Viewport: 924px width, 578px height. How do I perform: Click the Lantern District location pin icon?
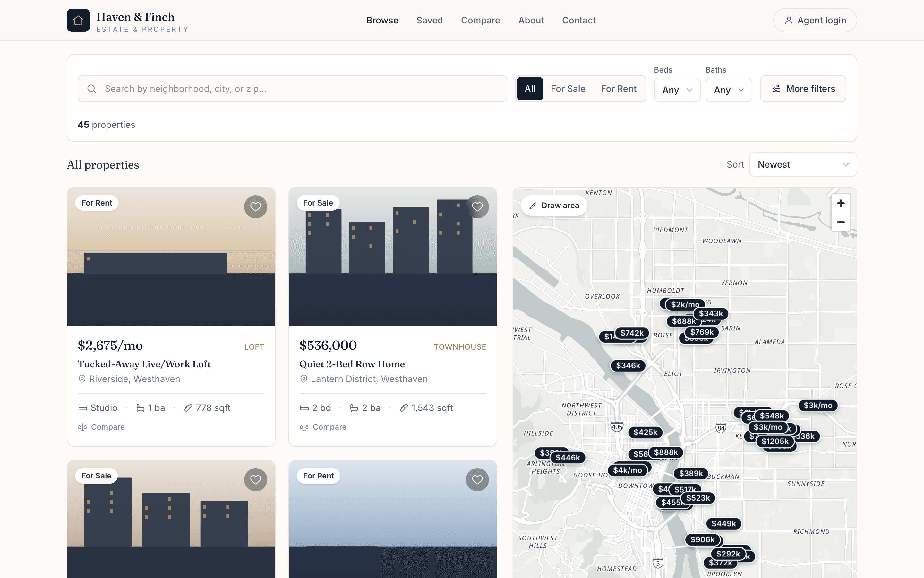[304, 379]
